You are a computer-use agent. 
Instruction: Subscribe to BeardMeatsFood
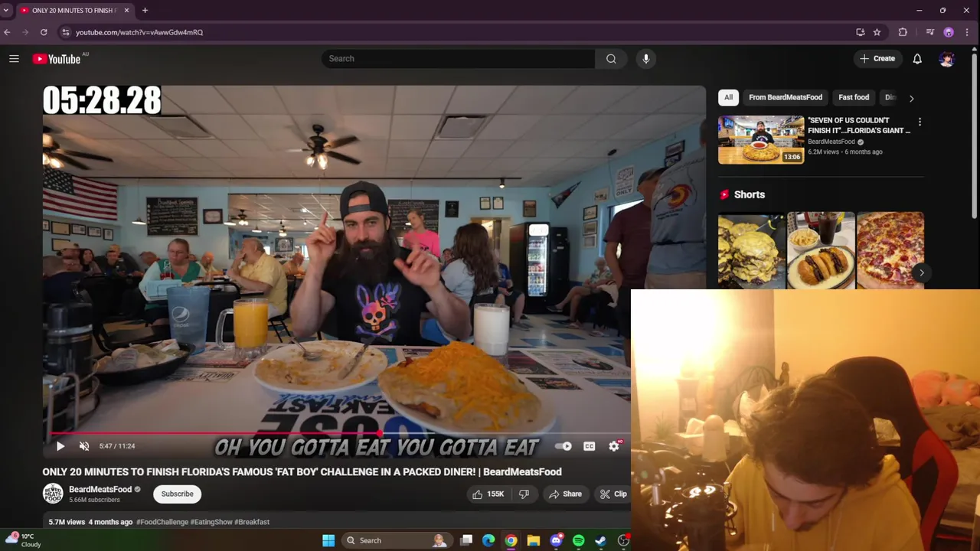(177, 494)
